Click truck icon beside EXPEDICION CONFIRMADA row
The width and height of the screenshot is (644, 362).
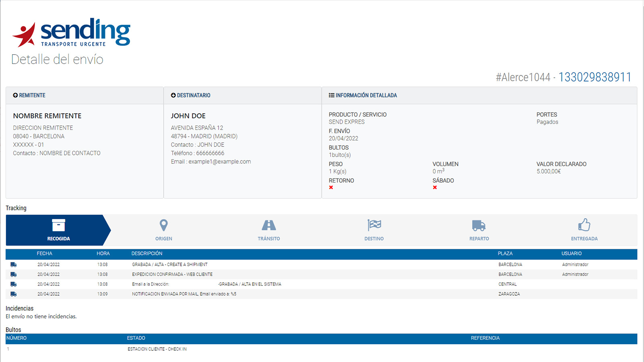(x=14, y=274)
